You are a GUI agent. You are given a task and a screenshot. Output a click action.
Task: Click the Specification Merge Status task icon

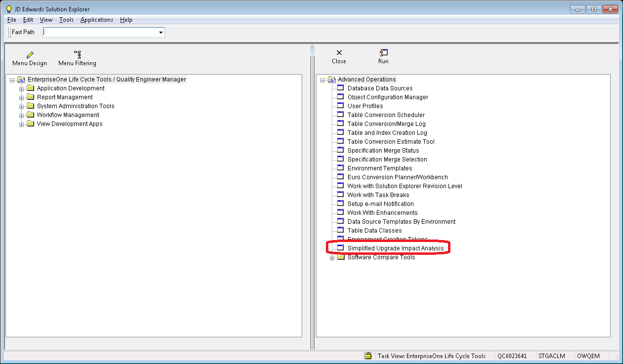click(x=340, y=150)
